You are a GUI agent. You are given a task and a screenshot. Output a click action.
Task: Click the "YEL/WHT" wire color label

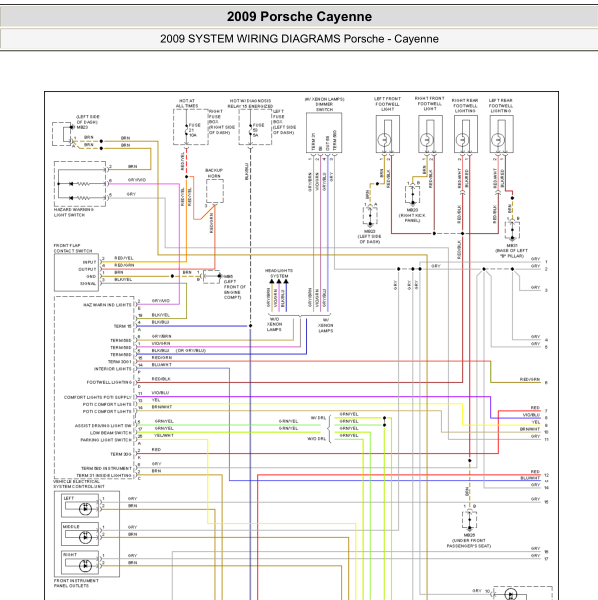coord(164,435)
